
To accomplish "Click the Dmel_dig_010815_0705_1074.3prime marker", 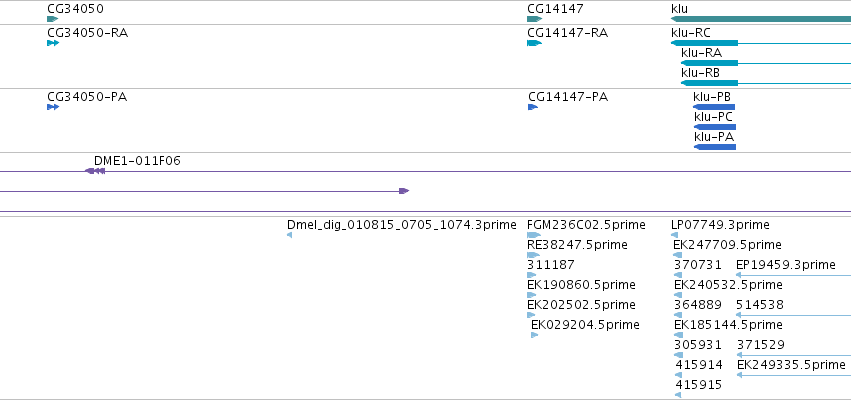I will click(x=289, y=235).
